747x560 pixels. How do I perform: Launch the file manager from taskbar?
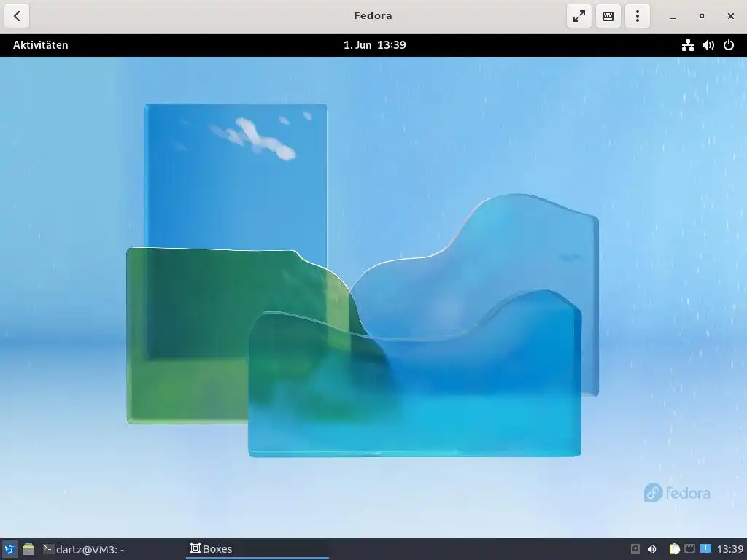[28, 549]
